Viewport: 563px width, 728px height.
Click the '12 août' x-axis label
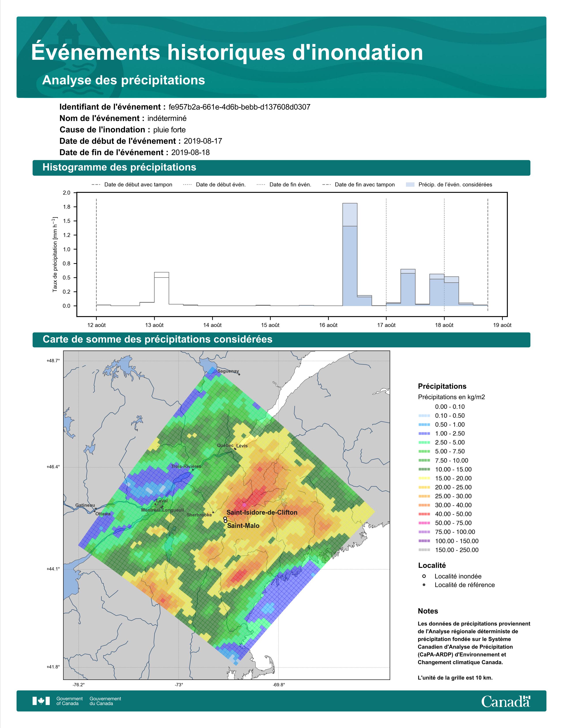pyautogui.click(x=96, y=325)
